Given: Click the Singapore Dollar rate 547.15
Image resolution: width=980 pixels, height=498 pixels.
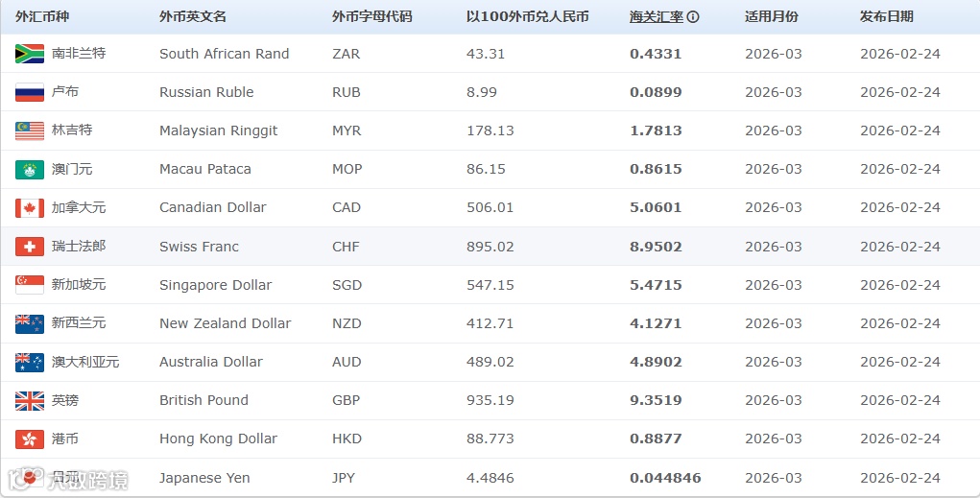Looking at the screenshot, I should 490,285.
